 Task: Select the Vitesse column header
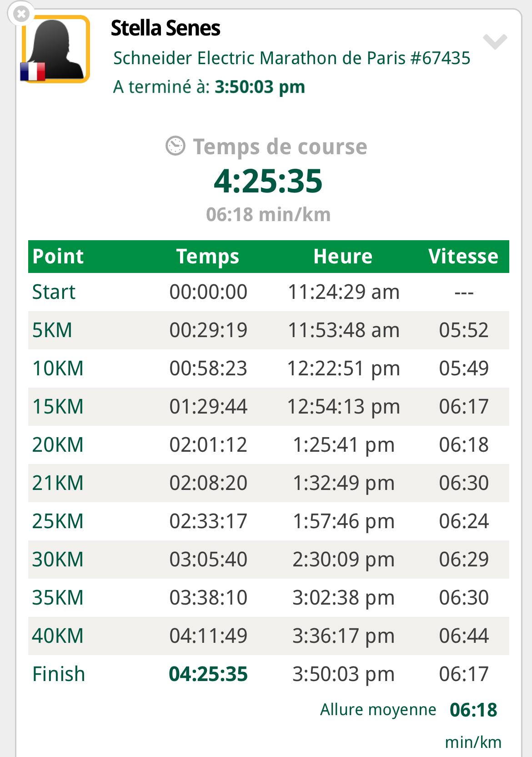click(x=463, y=257)
